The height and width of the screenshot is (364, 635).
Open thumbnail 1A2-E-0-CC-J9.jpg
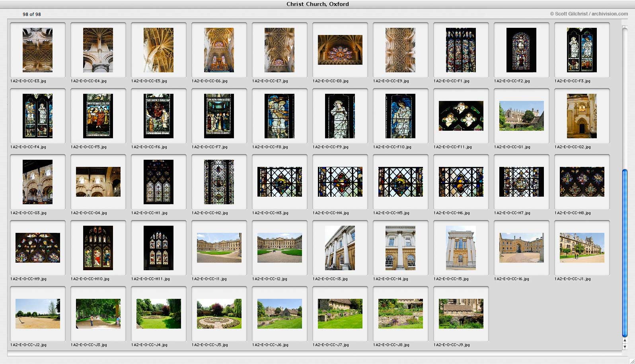coord(461,314)
